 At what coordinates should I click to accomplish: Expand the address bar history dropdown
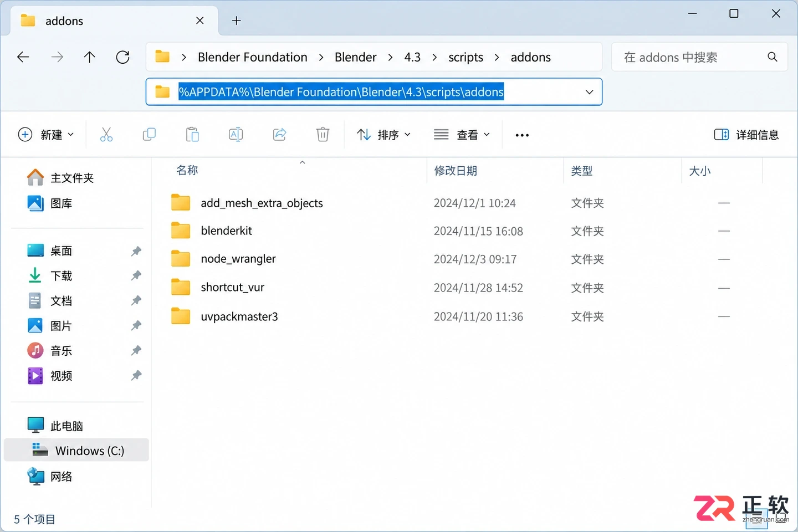[x=590, y=92]
